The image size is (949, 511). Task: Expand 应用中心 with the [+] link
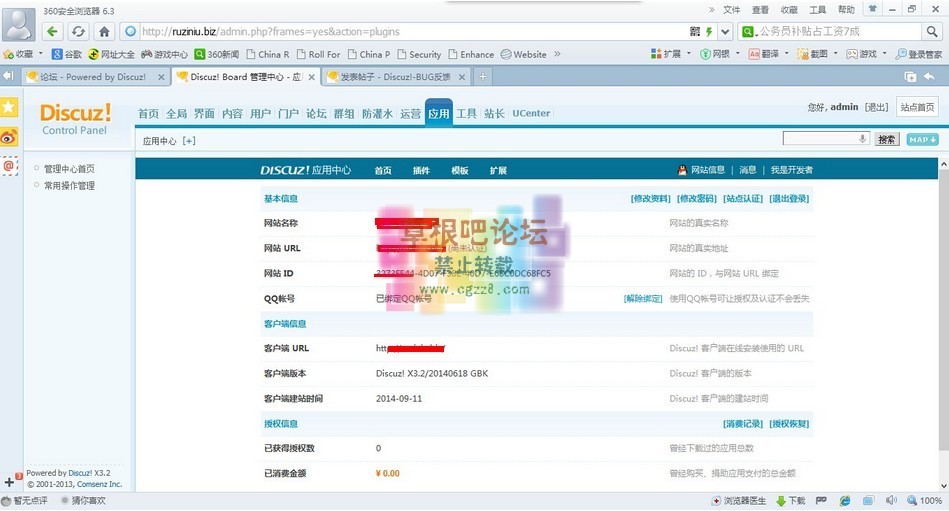tap(189, 141)
